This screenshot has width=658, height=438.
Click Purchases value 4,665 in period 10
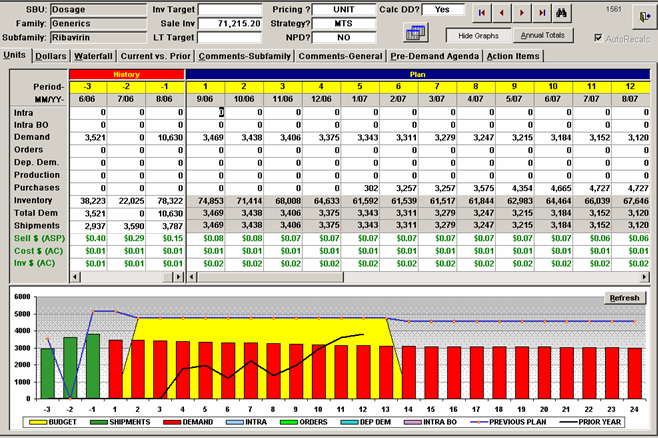(553, 188)
